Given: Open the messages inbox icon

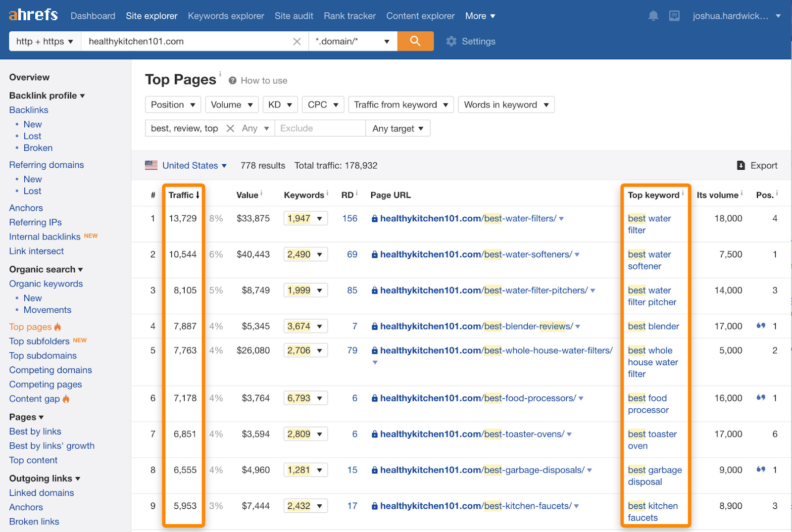Looking at the screenshot, I should pyautogui.click(x=674, y=15).
